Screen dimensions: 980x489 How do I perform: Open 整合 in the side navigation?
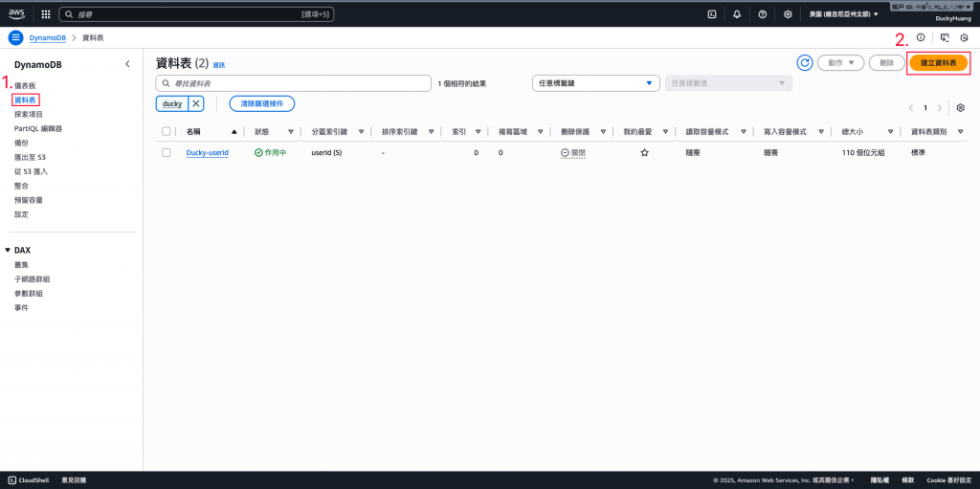pyautogui.click(x=21, y=186)
